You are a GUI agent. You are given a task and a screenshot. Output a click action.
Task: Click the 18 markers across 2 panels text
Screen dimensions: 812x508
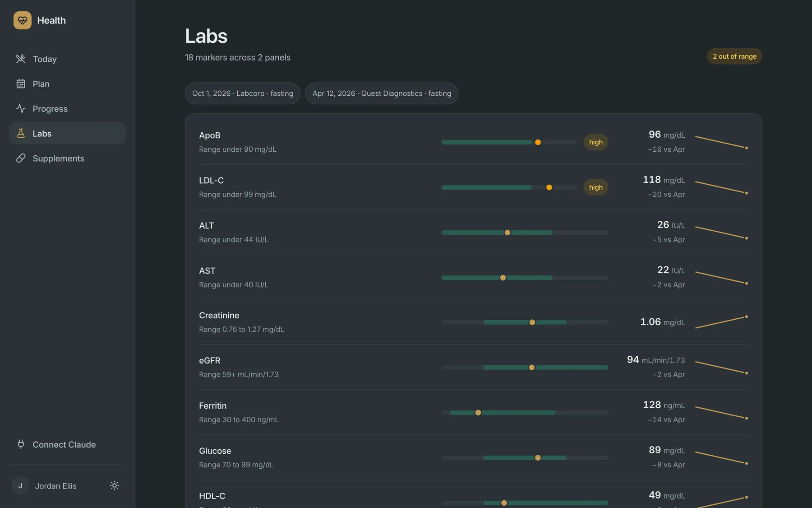click(238, 57)
